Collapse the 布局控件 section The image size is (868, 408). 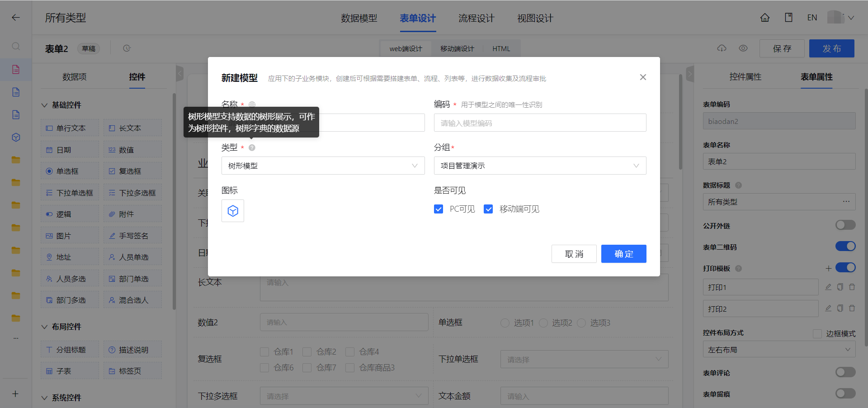[x=44, y=327]
